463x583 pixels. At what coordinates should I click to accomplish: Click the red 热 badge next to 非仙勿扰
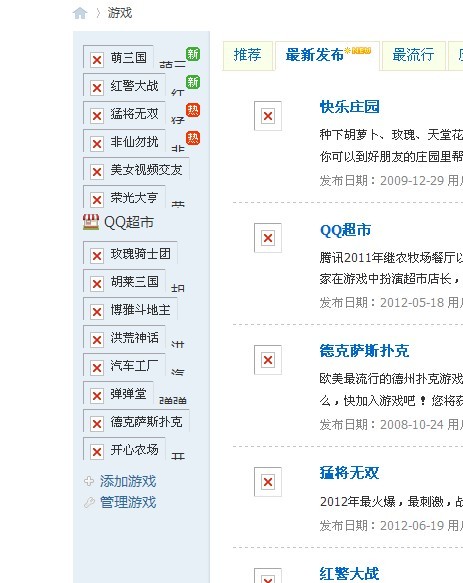pyautogui.click(x=193, y=138)
